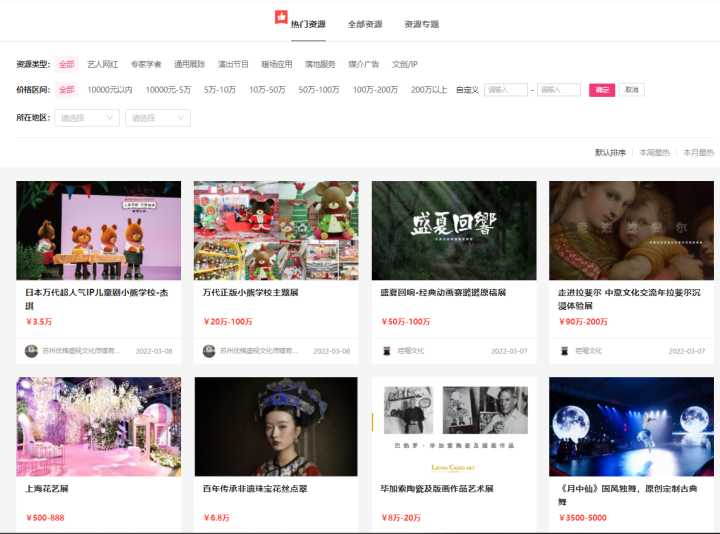Sort by 默认排序

(x=610, y=152)
